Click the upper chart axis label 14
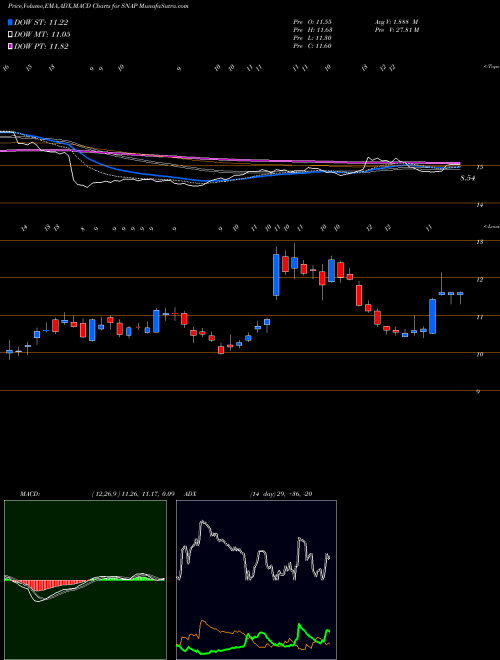500x660 pixels. pos(479,205)
